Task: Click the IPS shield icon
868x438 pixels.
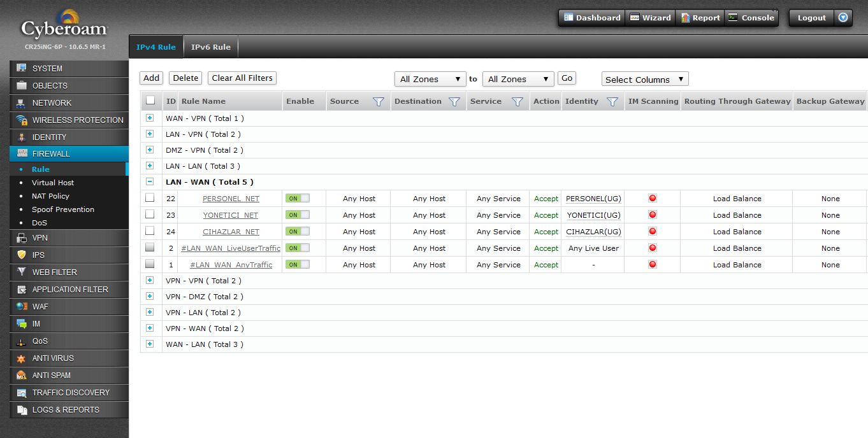Action: pos(22,255)
